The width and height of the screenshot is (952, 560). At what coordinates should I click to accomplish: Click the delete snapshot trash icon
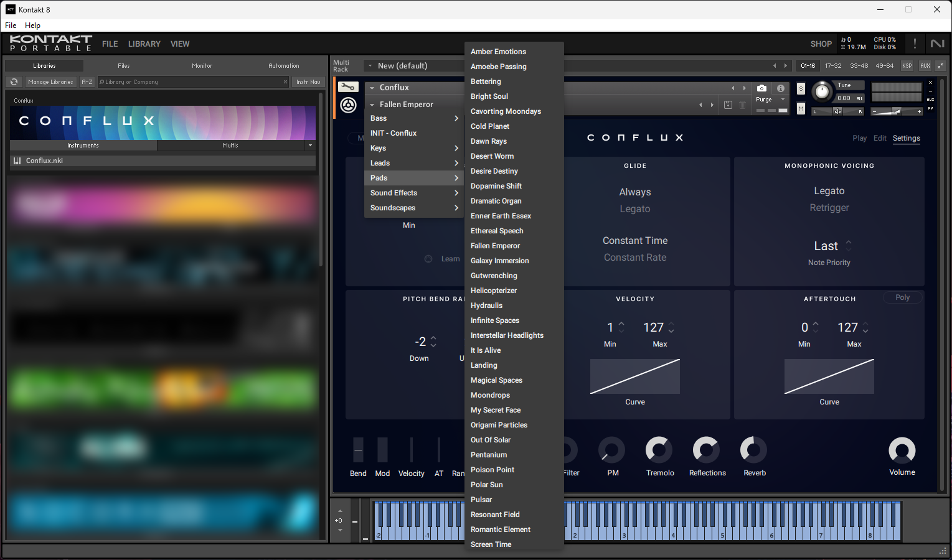point(742,105)
